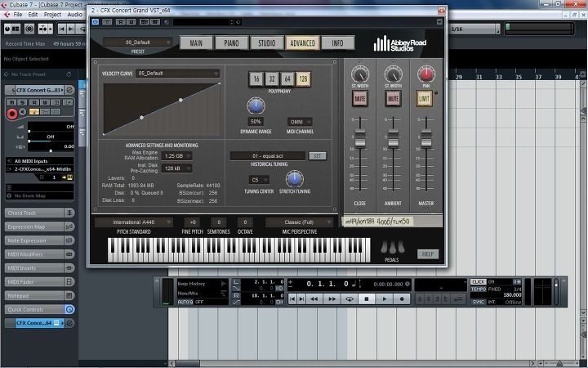
Task: Click the MIDI Fader section icon
Action: [69, 281]
